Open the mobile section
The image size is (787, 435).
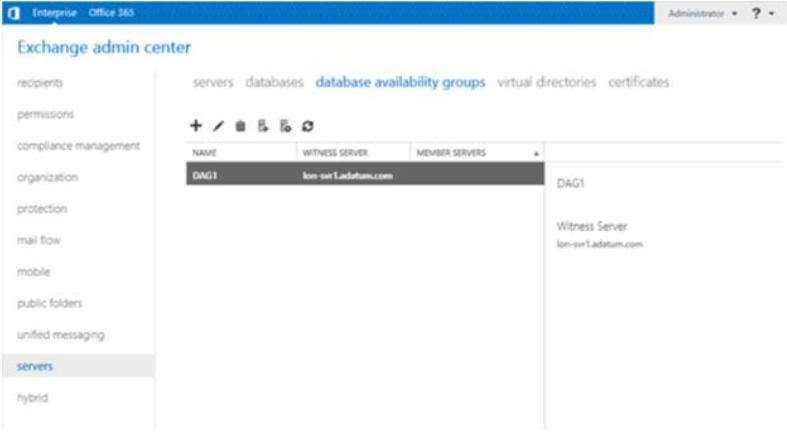[x=34, y=272]
